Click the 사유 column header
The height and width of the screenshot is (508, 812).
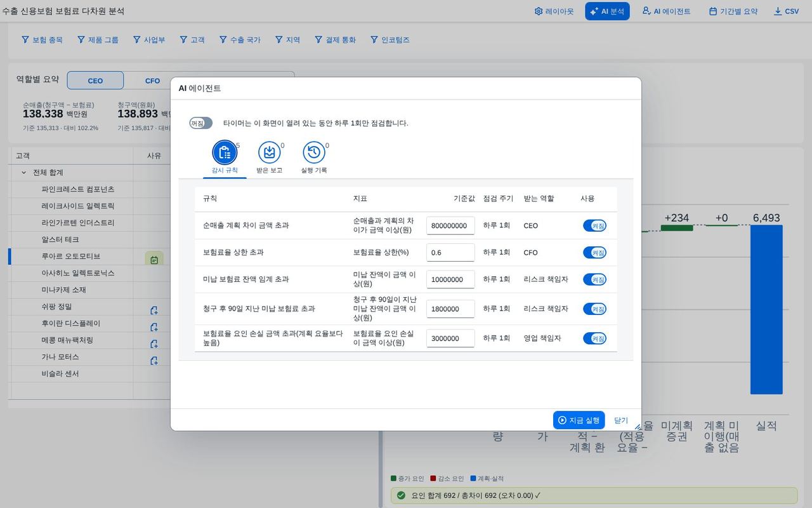pyautogui.click(x=154, y=156)
